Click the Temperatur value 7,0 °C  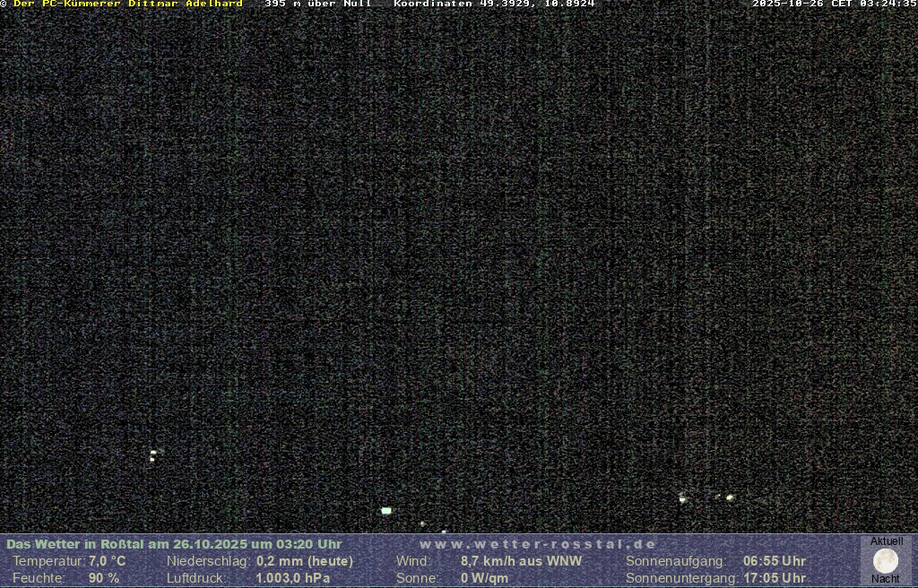coord(107,561)
